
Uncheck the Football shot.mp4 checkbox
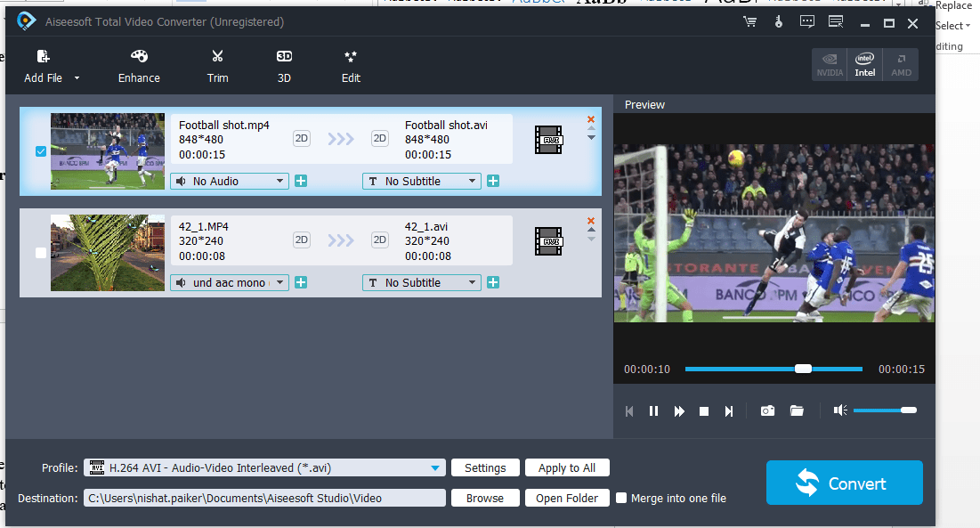[41, 151]
